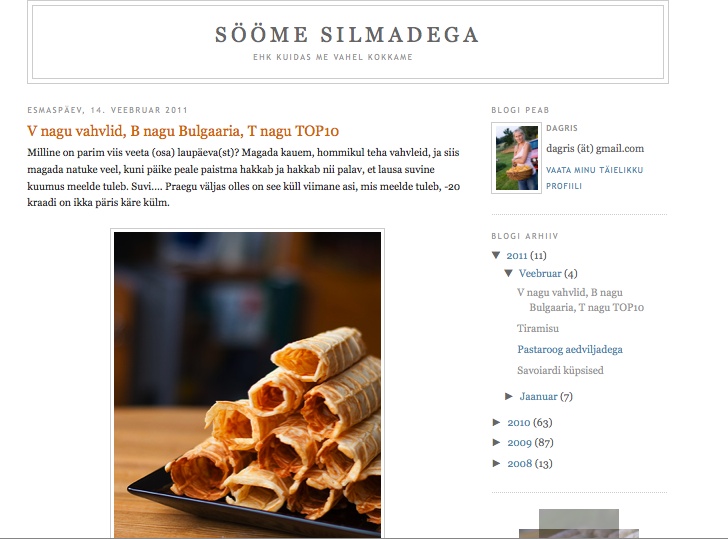Collapse the 2011 archive triangle

pos(496,255)
